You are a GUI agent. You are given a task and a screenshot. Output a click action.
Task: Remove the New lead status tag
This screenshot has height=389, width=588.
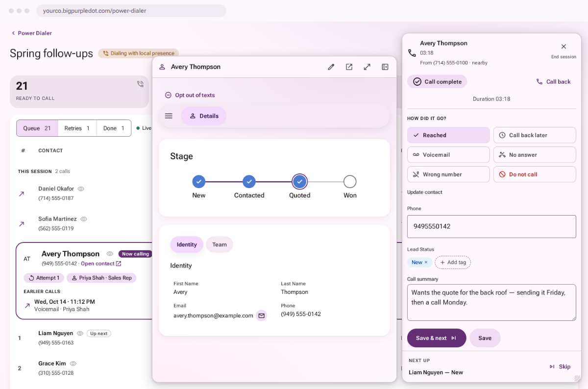click(x=426, y=263)
